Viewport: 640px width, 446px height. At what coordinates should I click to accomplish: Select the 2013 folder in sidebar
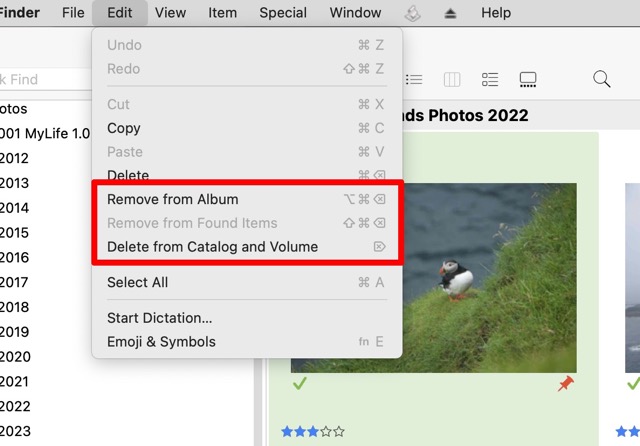(14, 183)
